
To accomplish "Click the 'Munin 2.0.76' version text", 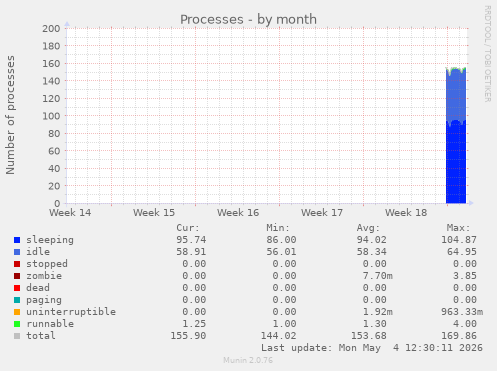I will pyautogui.click(x=248, y=360).
